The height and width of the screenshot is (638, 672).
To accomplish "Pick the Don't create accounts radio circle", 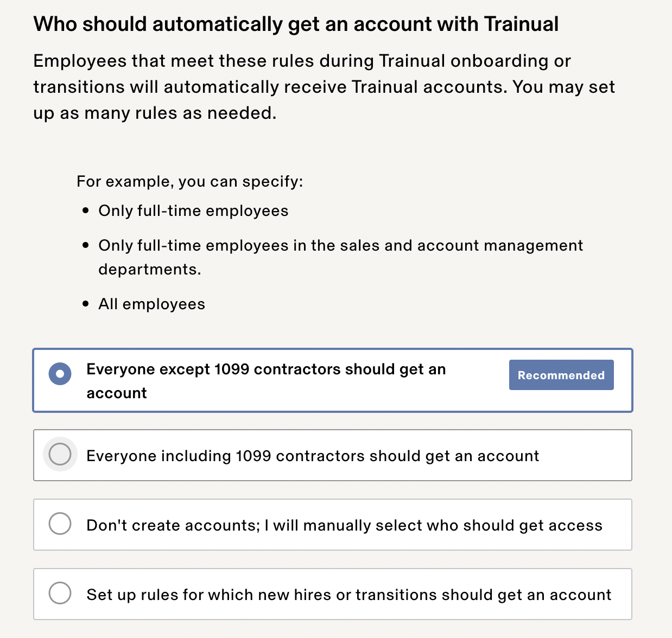I will (x=60, y=524).
